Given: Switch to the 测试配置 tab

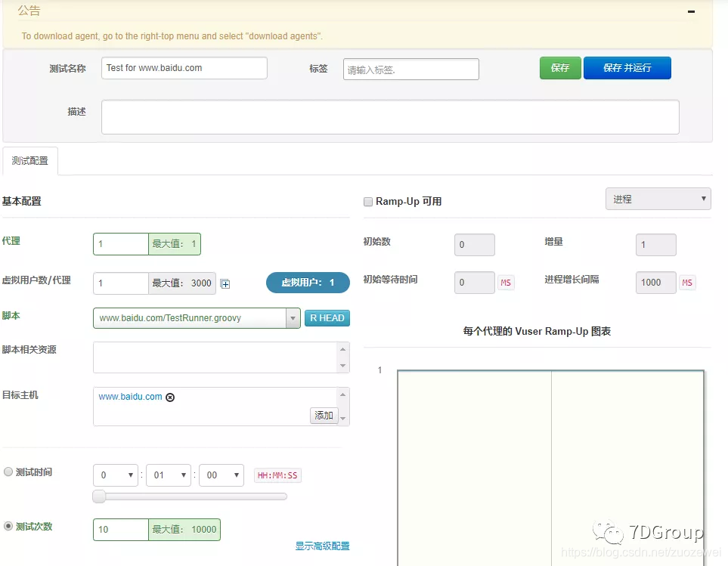Looking at the screenshot, I should point(30,161).
